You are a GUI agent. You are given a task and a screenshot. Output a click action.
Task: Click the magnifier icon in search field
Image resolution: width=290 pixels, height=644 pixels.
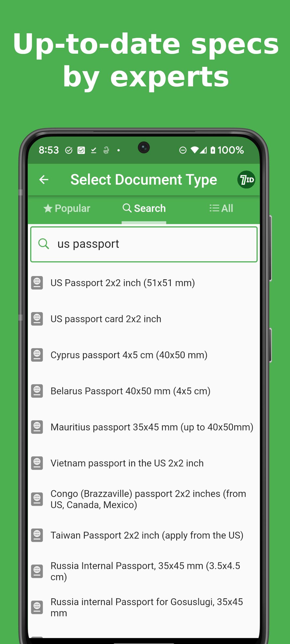coord(44,244)
